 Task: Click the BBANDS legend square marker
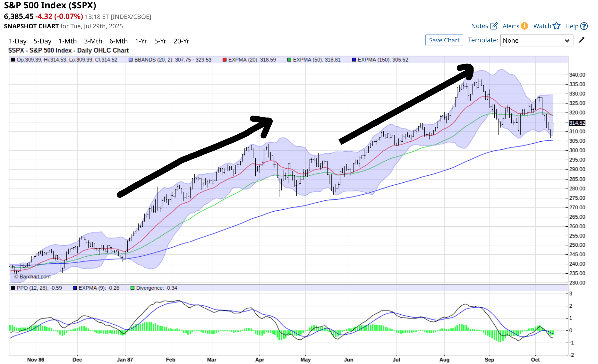pos(131,60)
